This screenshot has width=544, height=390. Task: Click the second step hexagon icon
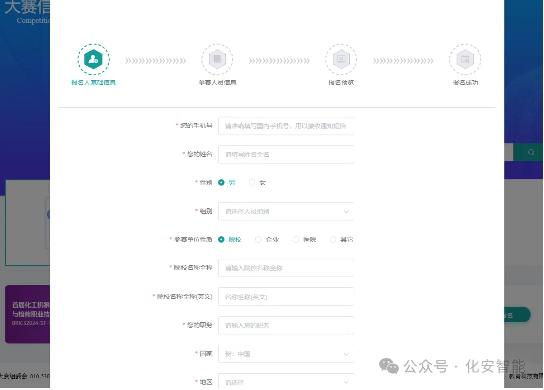point(217,59)
